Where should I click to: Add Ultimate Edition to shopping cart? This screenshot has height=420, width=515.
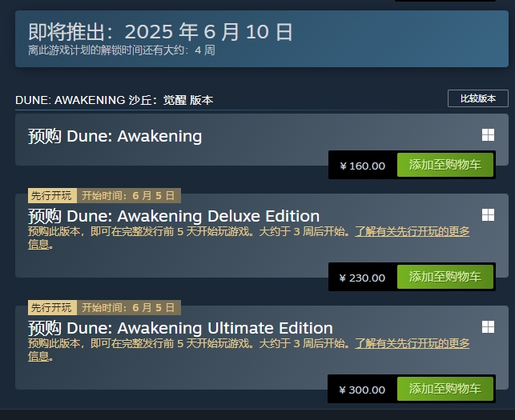pos(445,389)
